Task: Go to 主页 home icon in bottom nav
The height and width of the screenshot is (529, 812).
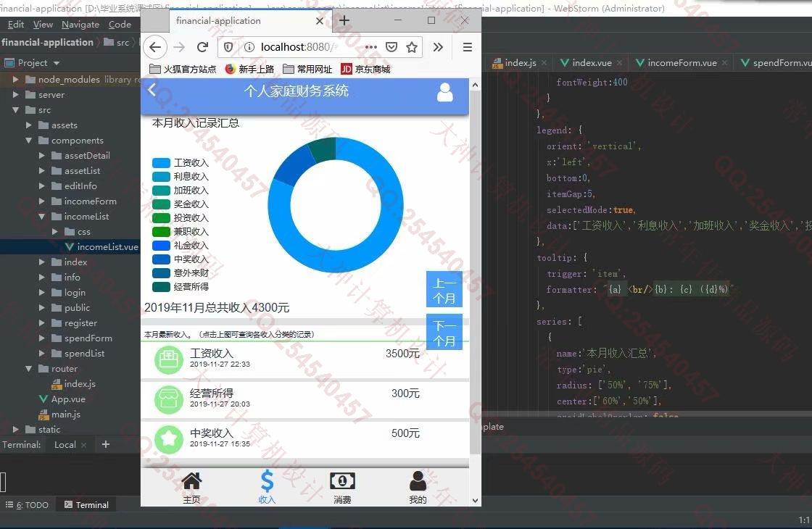Action: coord(191,486)
